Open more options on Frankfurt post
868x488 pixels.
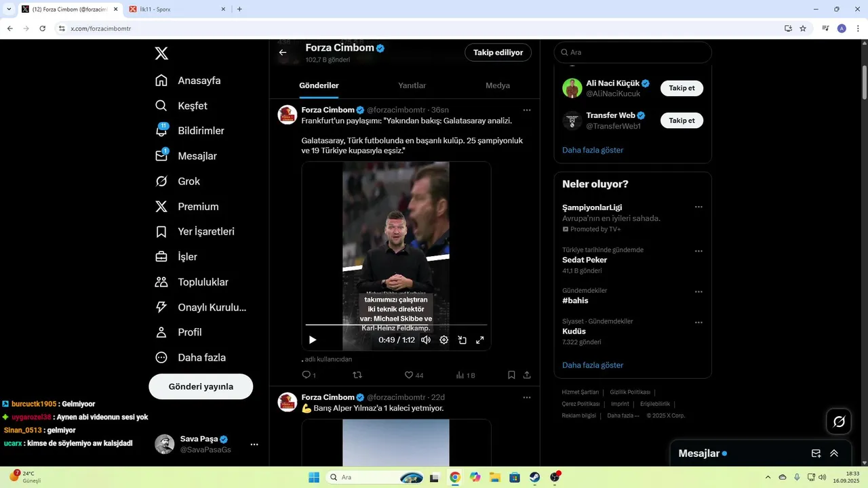[x=527, y=110]
